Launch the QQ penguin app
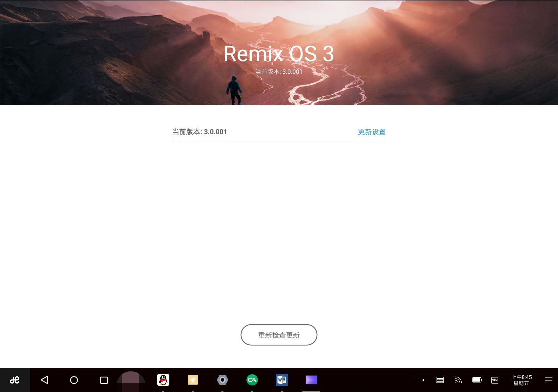558x392 pixels. tap(163, 380)
